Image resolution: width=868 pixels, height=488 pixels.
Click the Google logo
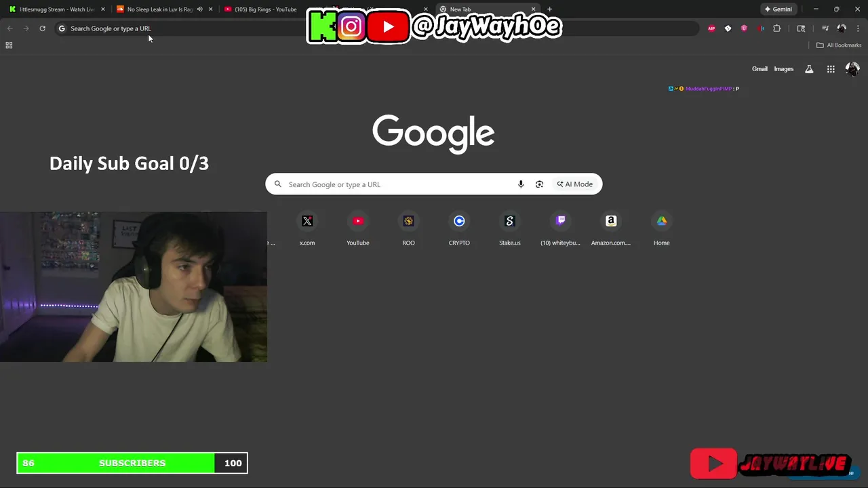[x=433, y=134]
